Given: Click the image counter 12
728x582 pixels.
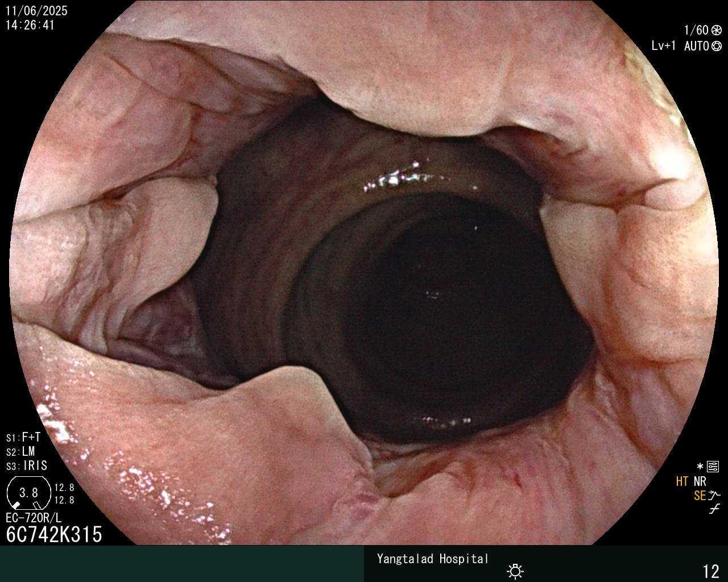Looking at the screenshot, I should pos(711,571).
